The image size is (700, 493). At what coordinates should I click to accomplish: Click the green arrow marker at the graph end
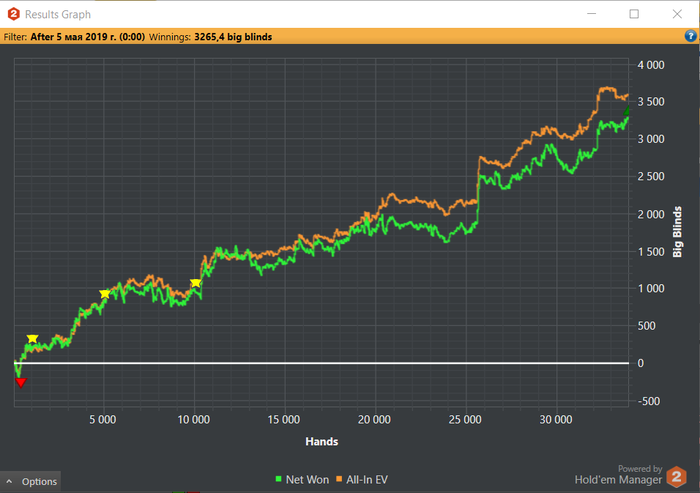point(626,111)
